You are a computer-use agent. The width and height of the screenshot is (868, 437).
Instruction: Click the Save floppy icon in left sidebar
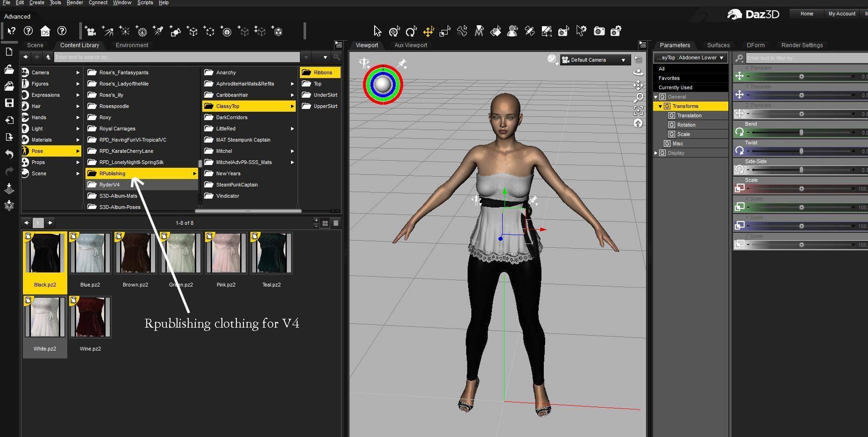(x=9, y=103)
